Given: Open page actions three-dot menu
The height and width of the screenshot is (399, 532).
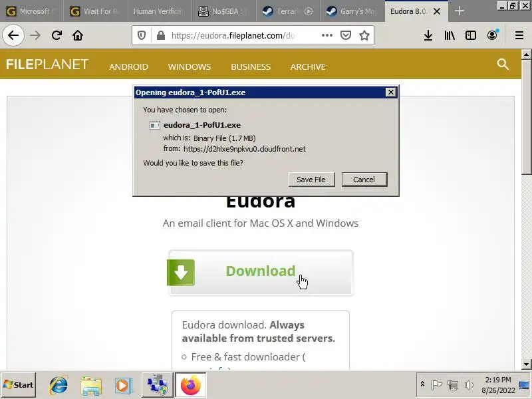Looking at the screenshot, I should (x=327, y=35).
